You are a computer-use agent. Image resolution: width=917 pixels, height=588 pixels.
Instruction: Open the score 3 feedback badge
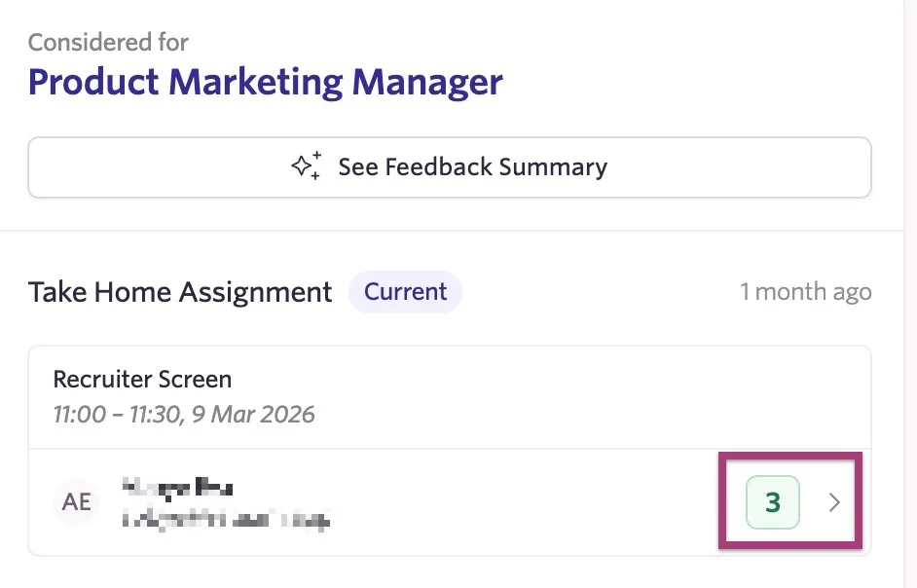(x=773, y=502)
